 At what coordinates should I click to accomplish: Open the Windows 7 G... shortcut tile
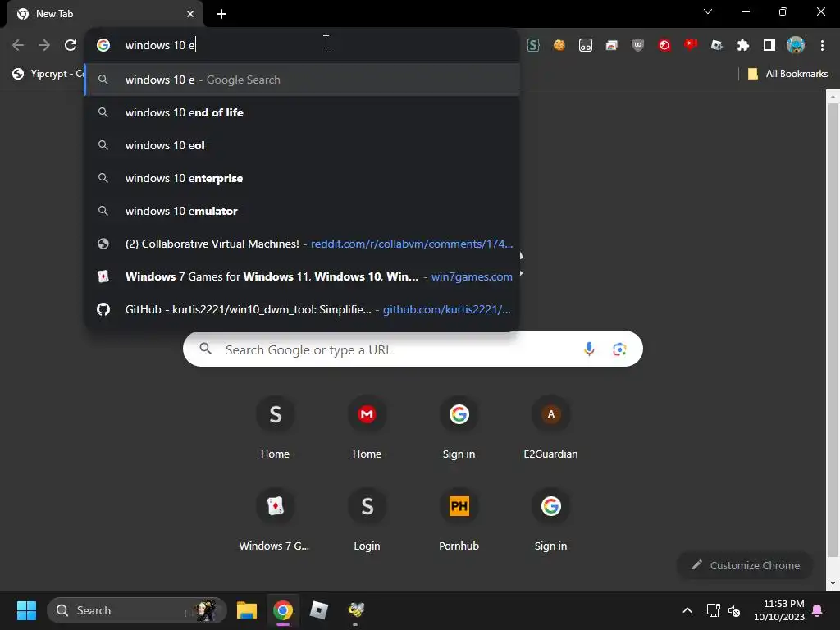coord(275,519)
